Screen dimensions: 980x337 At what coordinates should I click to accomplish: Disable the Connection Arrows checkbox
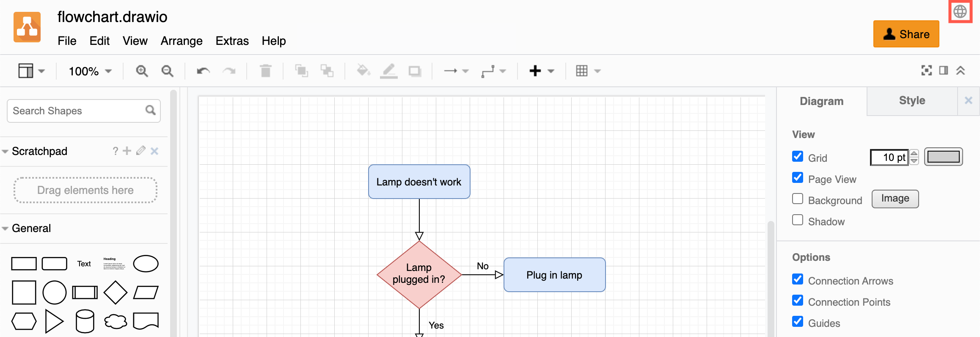click(798, 279)
